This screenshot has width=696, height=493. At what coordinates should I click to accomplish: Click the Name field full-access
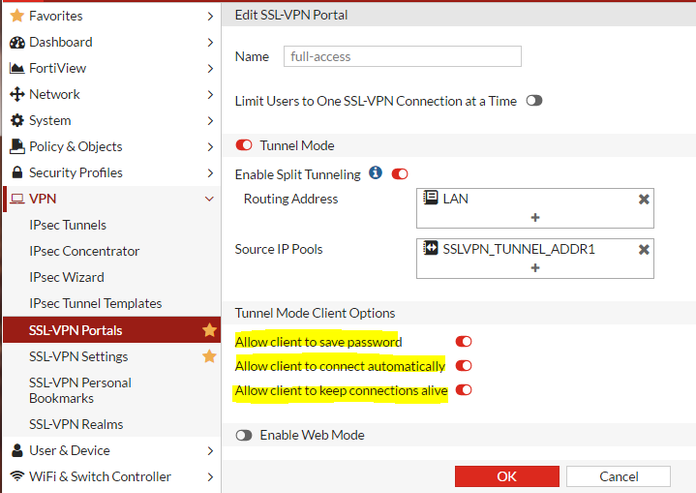pyautogui.click(x=403, y=56)
